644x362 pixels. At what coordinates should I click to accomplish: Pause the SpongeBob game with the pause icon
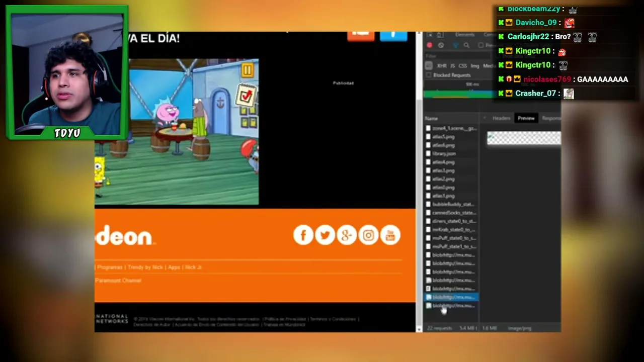click(x=247, y=70)
